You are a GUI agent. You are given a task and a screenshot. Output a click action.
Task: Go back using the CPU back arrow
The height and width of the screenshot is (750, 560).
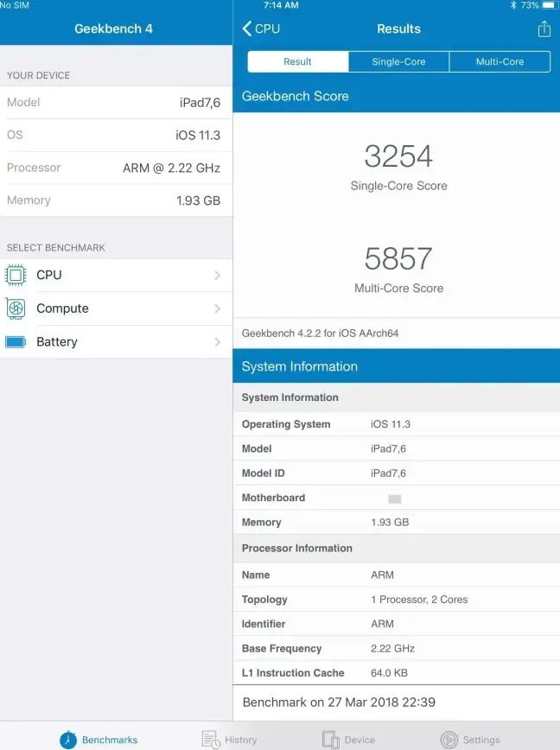(261, 29)
